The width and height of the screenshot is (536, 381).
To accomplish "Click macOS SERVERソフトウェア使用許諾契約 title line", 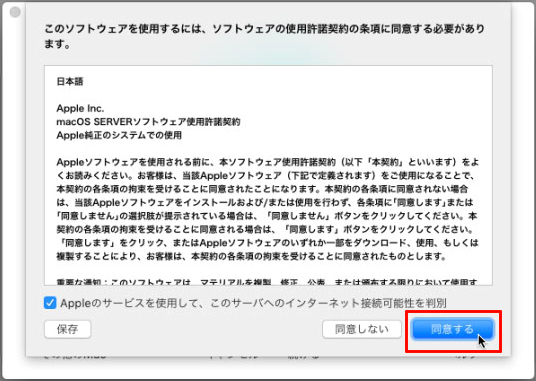I will coord(148,122).
